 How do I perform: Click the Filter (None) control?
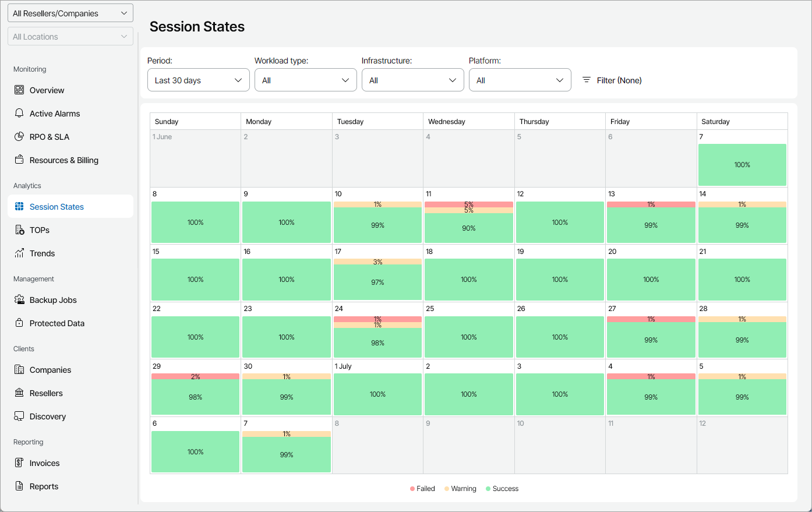(x=612, y=80)
